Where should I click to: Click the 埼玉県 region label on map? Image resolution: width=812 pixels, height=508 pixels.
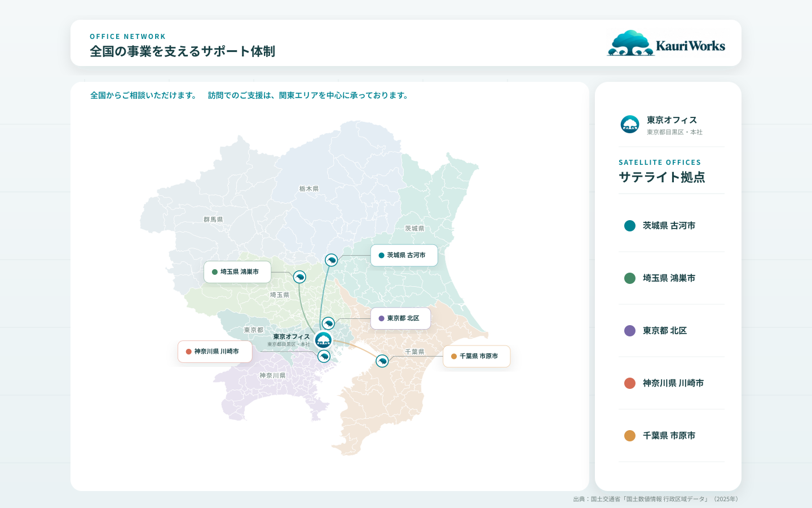pyautogui.click(x=280, y=295)
